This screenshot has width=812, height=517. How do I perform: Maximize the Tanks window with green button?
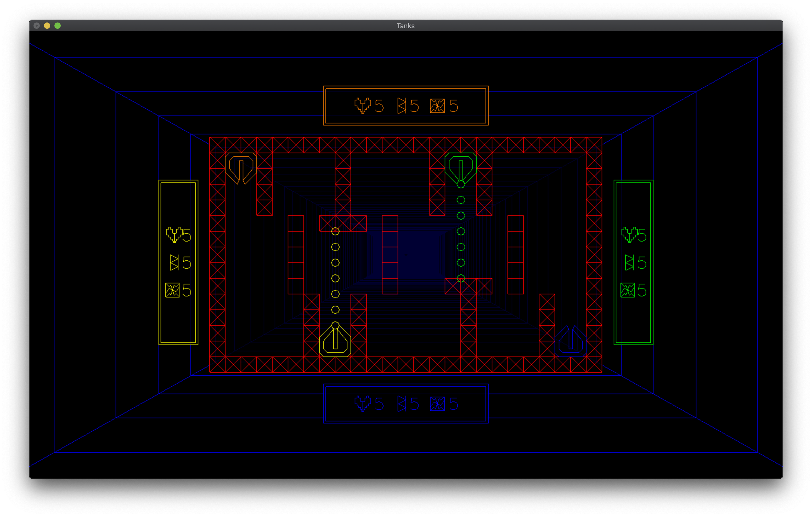coord(58,26)
